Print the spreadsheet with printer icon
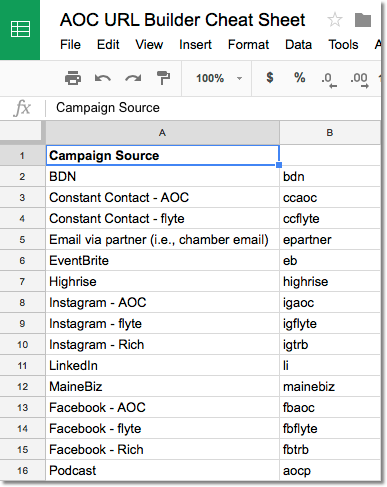The width and height of the screenshot is (387, 487). 73,78
